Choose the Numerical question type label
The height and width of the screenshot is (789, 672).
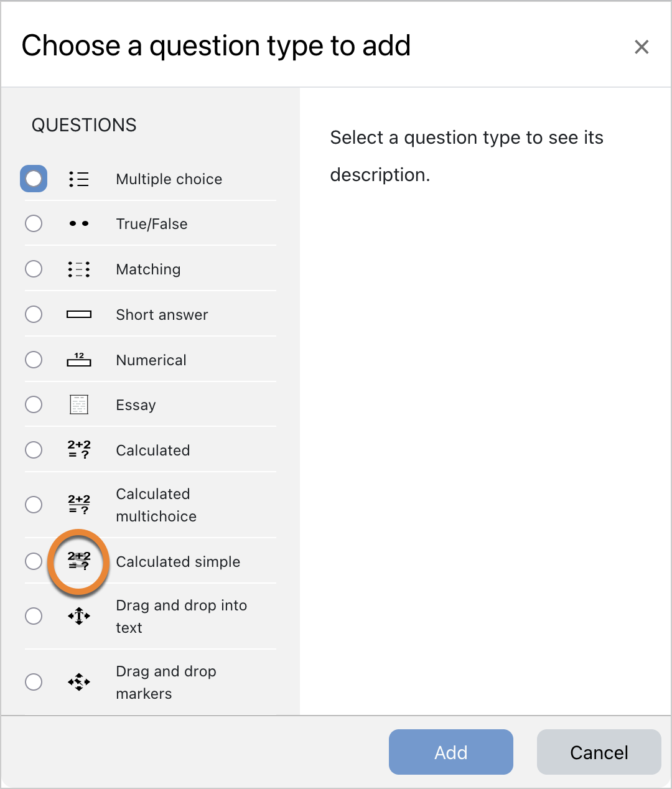tap(151, 360)
